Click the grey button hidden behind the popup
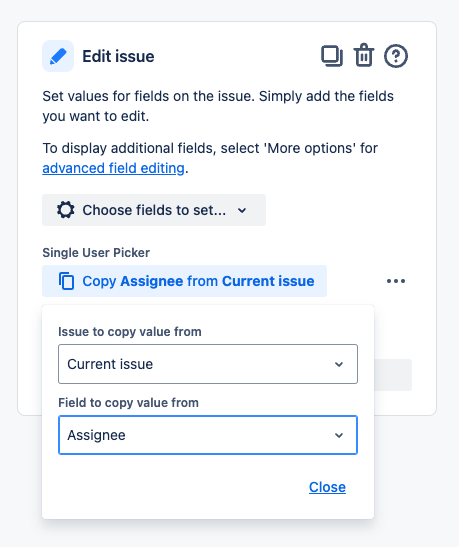459x547 pixels. [x=393, y=375]
